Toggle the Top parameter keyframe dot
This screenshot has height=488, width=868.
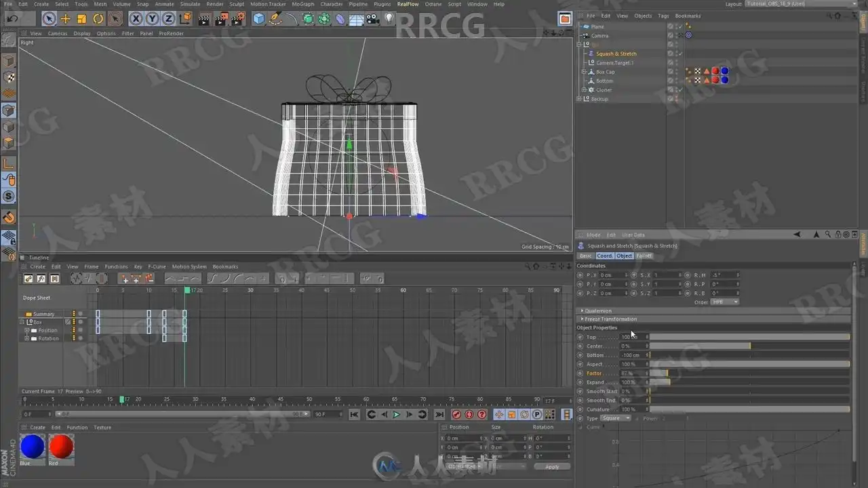pyautogui.click(x=580, y=337)
